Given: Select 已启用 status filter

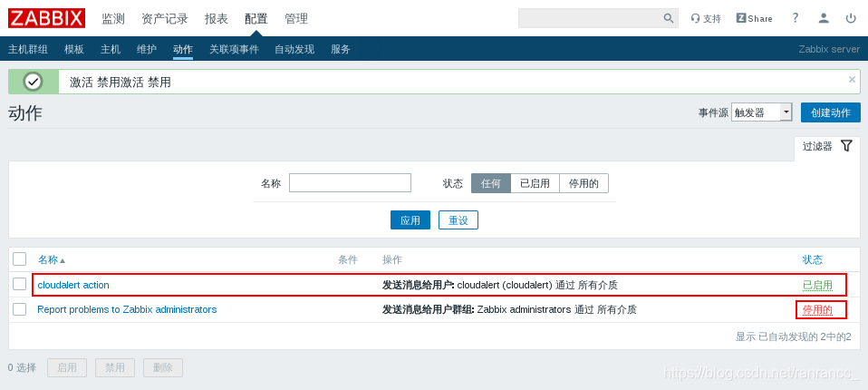Looking at the screenshot, I should pyautogui.click(x=535, y=183).
